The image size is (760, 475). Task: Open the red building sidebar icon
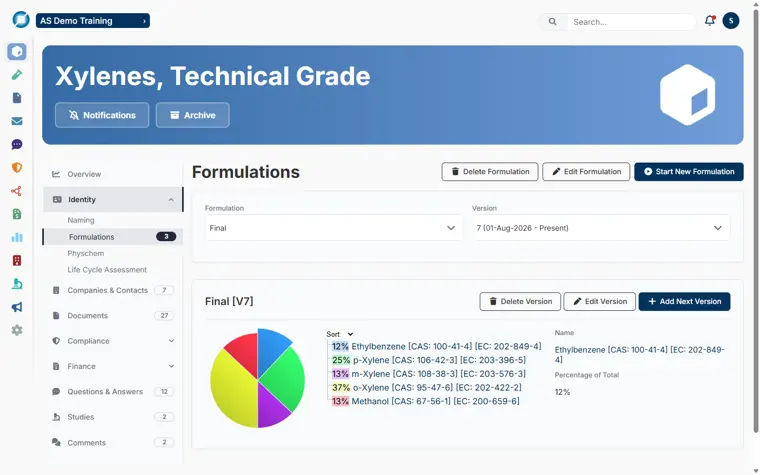(x=17, y=260)
